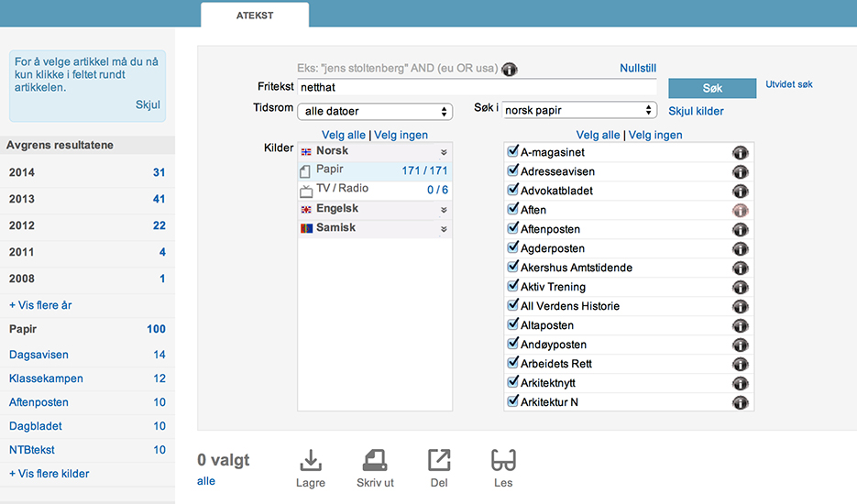The width and height of the screenshot is (857, 504).
Task: Show info for Arkitektur N source
Action: pyautogui.click(x=740, y=402)
